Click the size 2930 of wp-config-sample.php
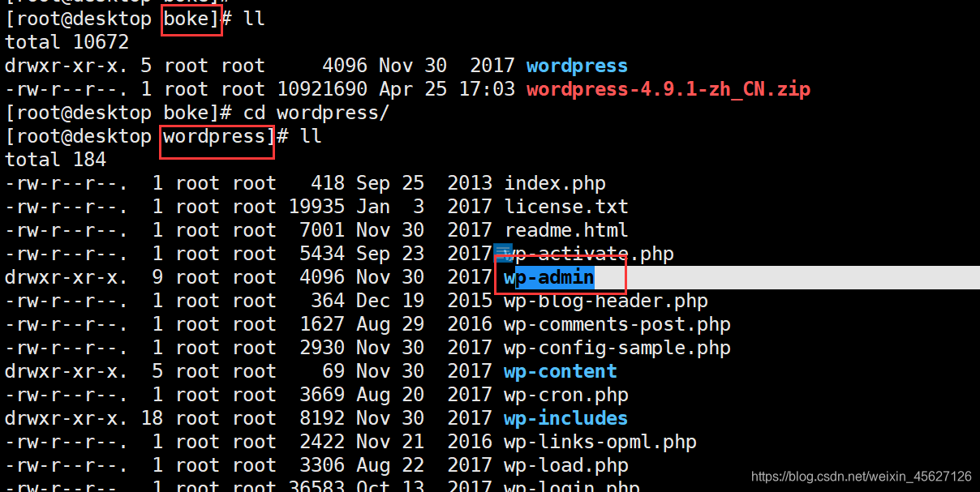The image size is (980, 492). pos(322,348)
